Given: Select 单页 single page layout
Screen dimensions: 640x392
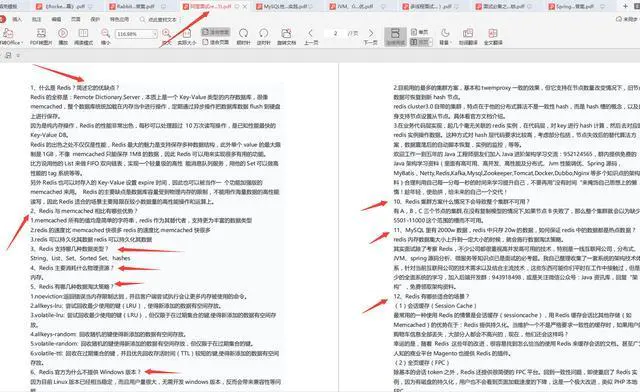Looking at the screenshot, I should point(420,32).
